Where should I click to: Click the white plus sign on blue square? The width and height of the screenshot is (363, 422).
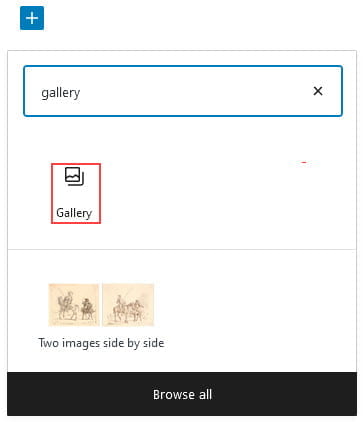point(32,18)
